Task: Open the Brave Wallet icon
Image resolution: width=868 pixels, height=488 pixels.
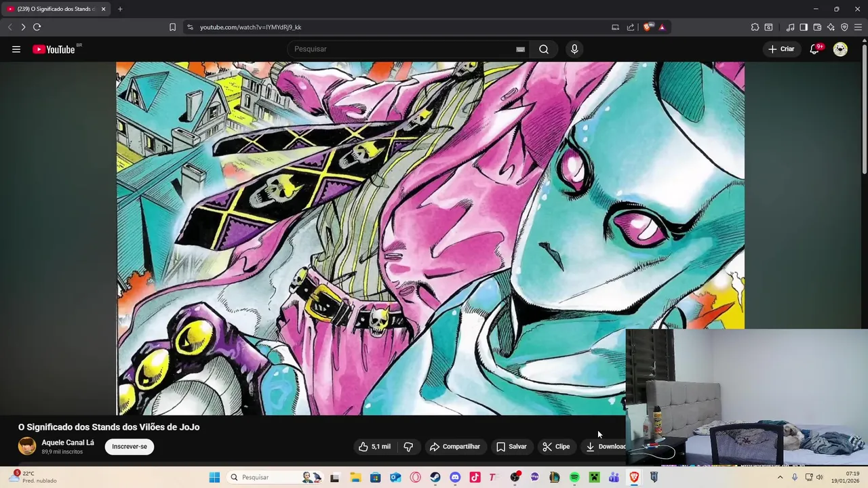Action: (817, 27)
